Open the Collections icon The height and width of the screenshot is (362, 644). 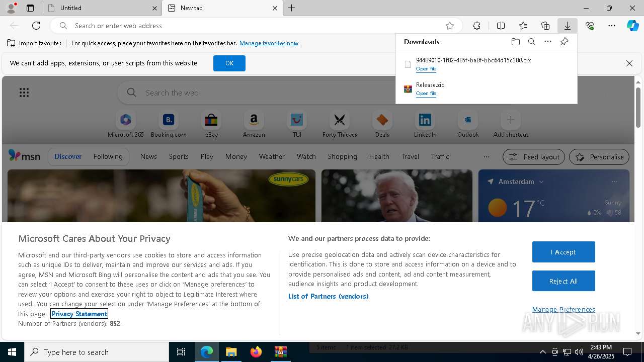point(545,26)
